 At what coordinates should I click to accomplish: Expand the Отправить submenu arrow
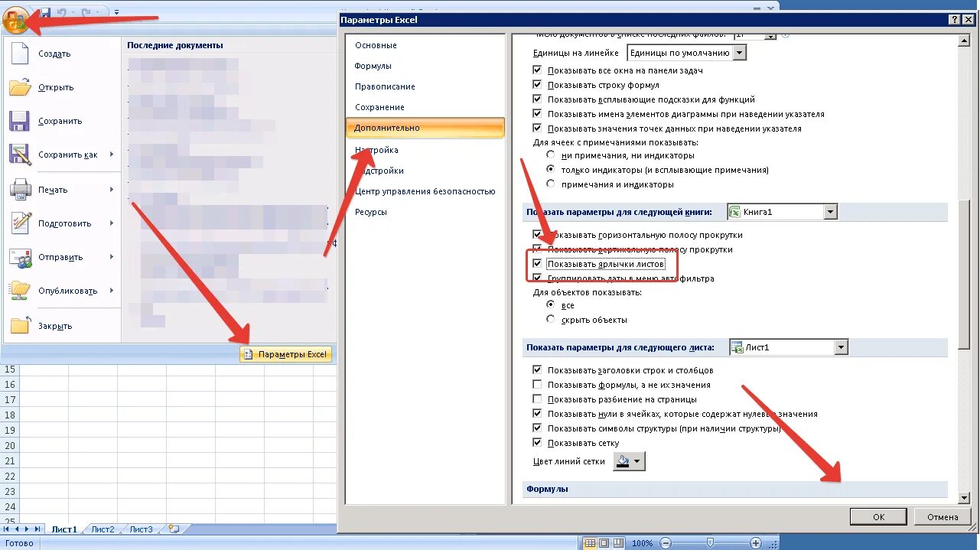coord(112,257)
